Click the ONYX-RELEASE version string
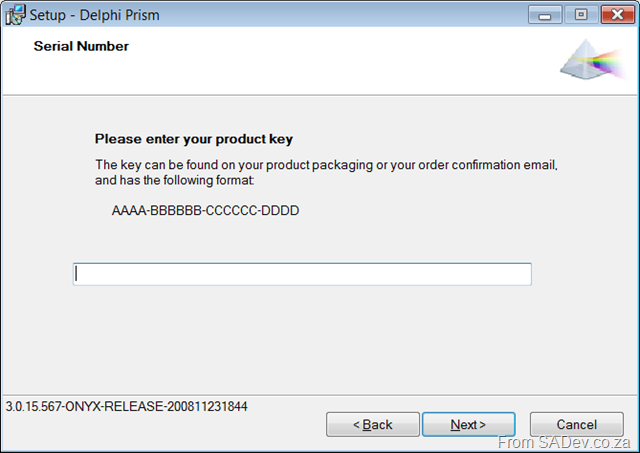Image resolution: width=640 pixels, height=453 pixels. (x=126, y=406)
